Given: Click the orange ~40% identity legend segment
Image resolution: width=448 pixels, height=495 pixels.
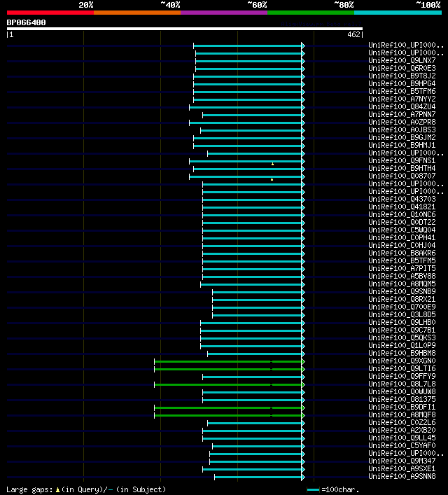Looking at the screenshot, I should coord(137,13).
